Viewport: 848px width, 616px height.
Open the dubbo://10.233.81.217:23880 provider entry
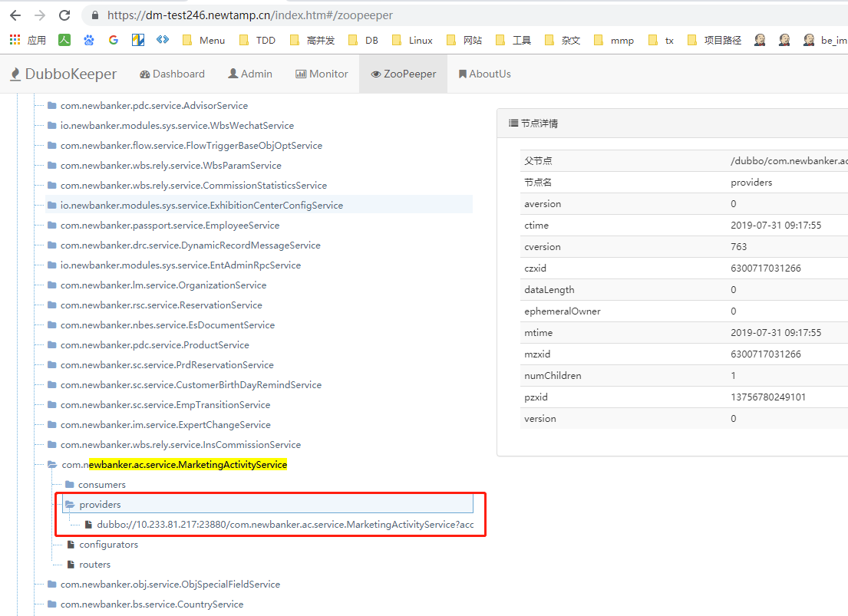[285, 525]
